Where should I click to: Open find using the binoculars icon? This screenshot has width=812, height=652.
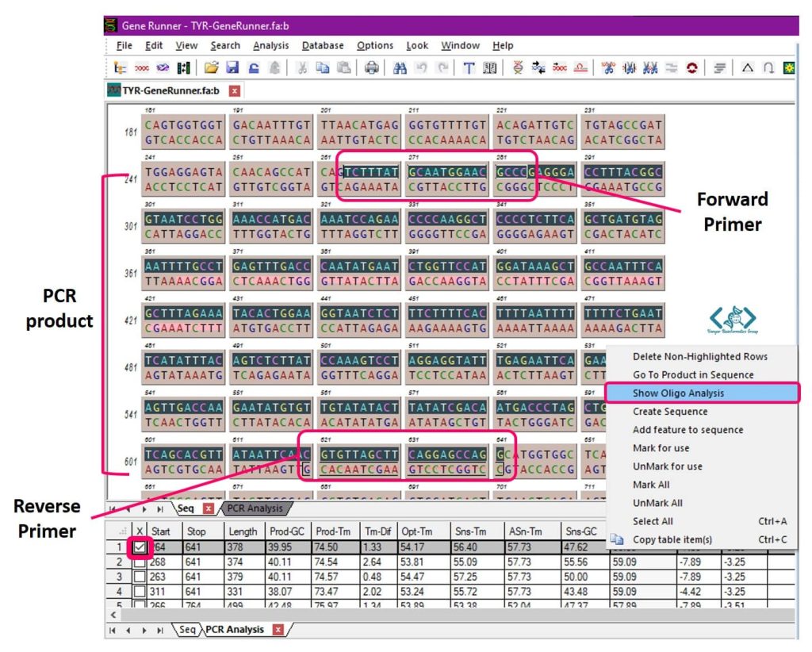click(400, 68)
